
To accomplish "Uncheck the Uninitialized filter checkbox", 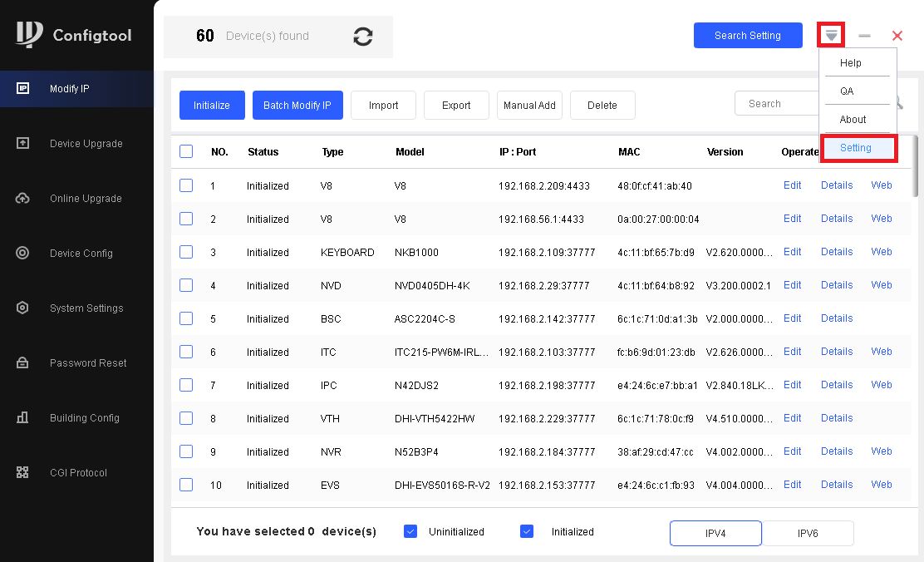I will [x=410, y=531].
